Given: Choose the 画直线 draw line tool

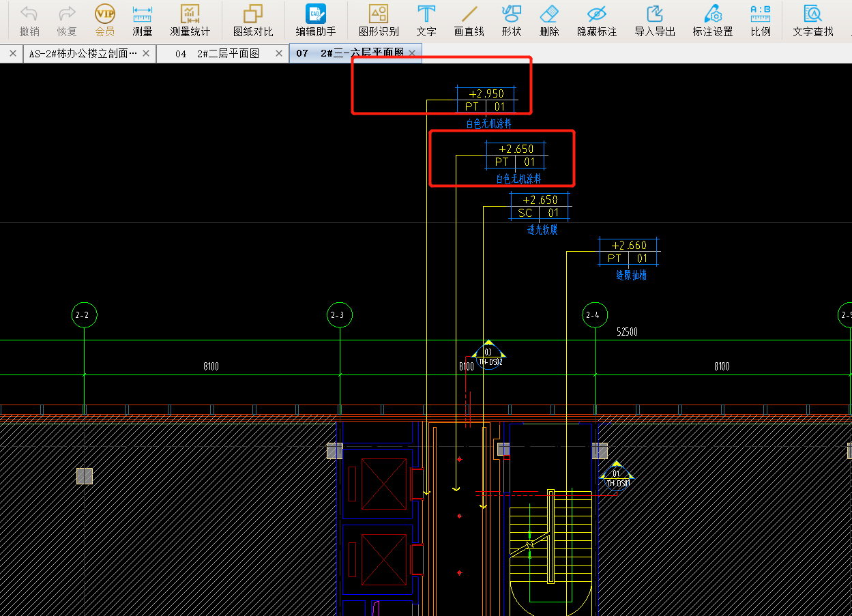Looking at the screenshot, I should pyautogui.click(x=469, y=14).
